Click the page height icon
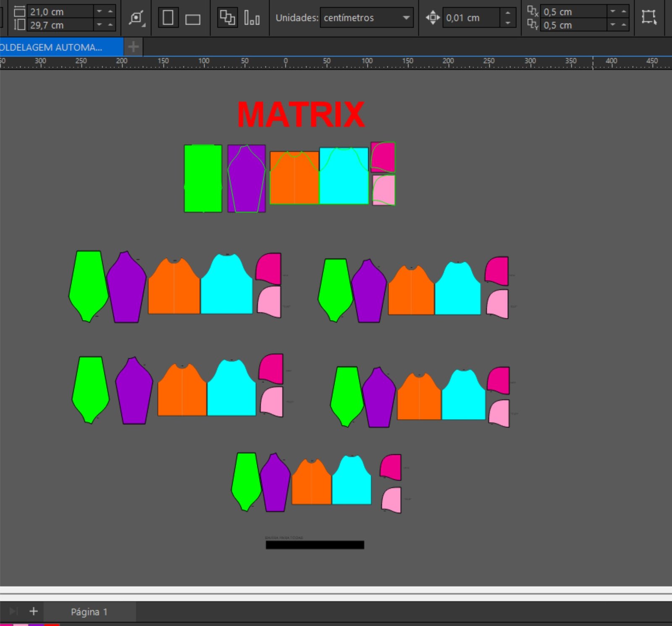Viewport: 672px width, 626px height. coord(19,25)
